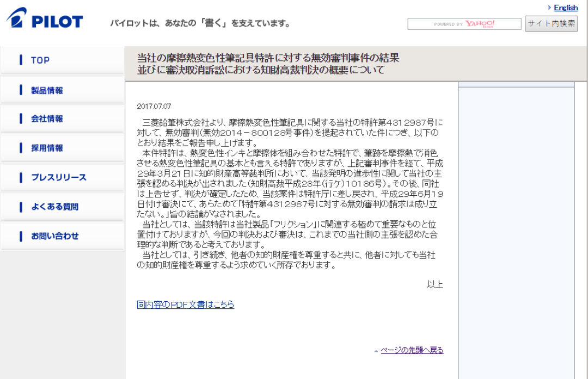Viewport: 588px width, 379px height.
Task: Click the サイト内検索 button
Action: pyautogui.click(x=551, y=23)
